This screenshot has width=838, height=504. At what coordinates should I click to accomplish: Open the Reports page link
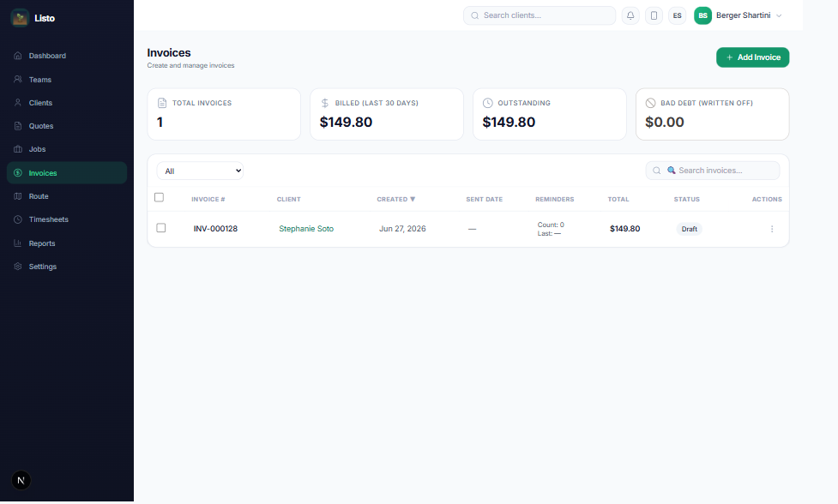point(67,243)
